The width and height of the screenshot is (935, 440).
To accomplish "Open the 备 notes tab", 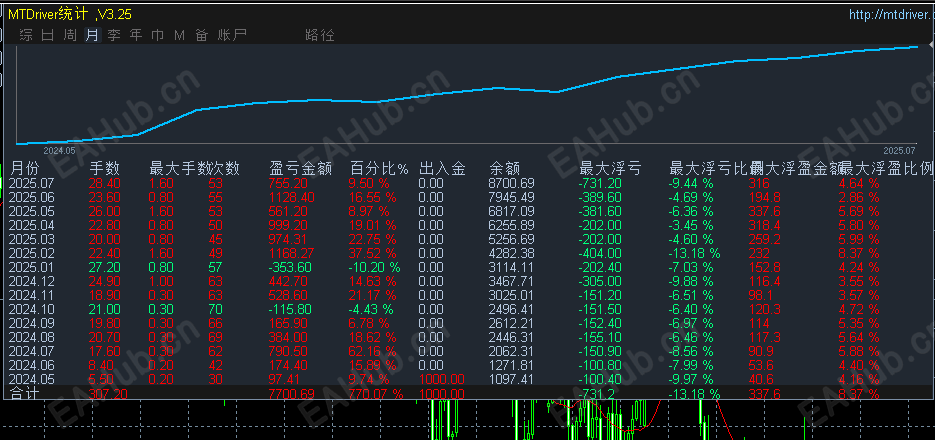I will pos(202,35).
